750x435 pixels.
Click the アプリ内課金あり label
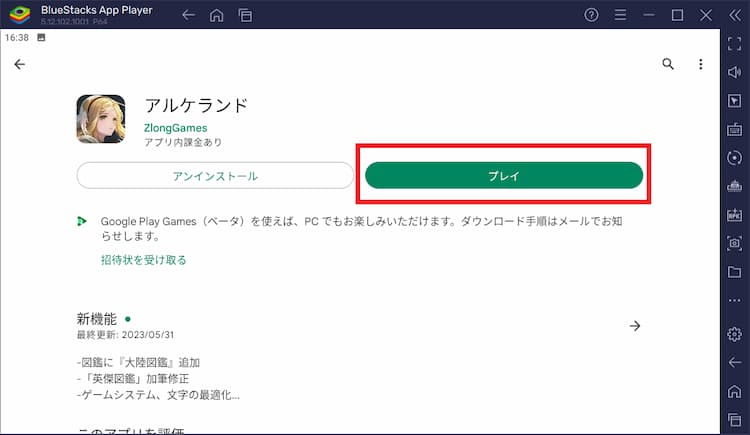coord(183,142)
